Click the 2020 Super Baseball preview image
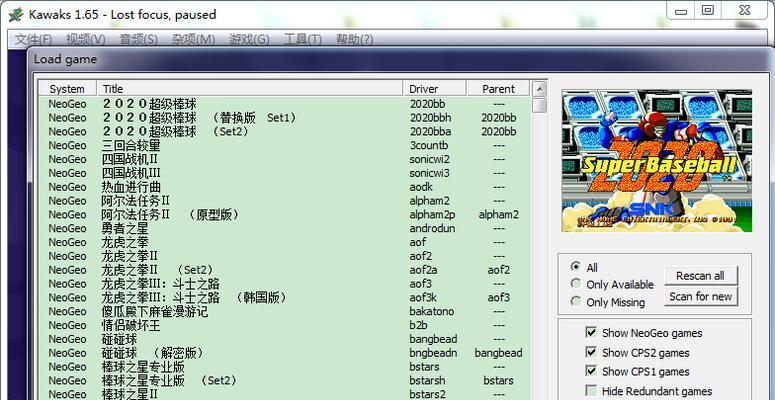Screen dimensions: 775x400 coord(657,161)
